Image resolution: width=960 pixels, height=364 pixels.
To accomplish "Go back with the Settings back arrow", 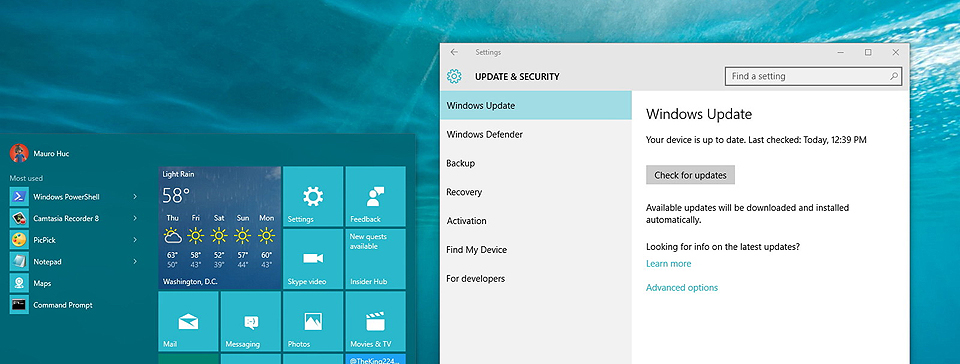I will click(x=454, y=53).
